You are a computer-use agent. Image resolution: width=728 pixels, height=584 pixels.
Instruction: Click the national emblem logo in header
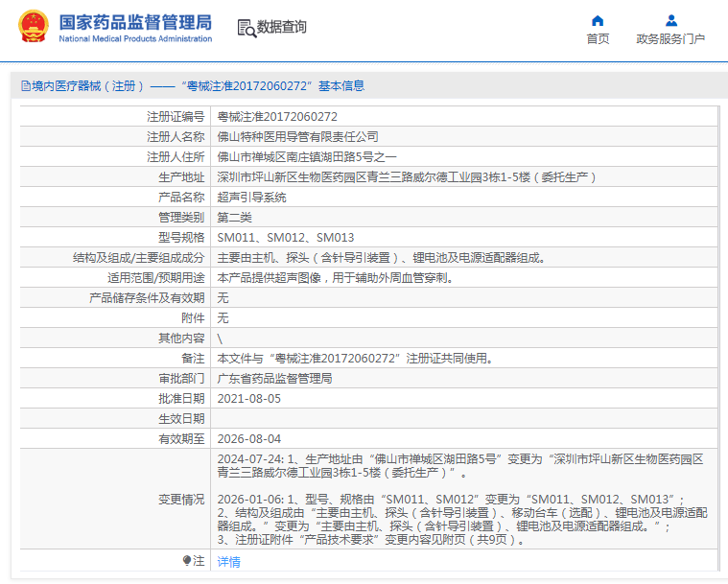click(x=34, y=28)
